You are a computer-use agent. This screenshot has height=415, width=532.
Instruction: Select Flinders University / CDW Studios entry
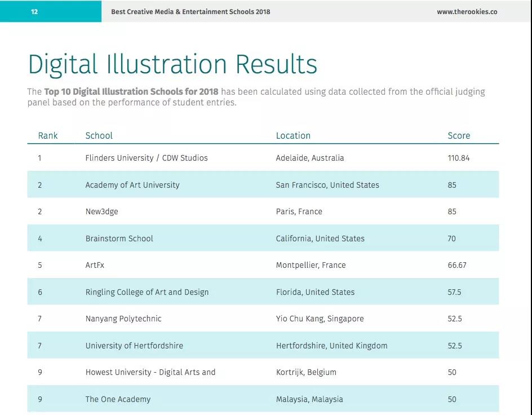pyautogui.click(x=147, y=158)
